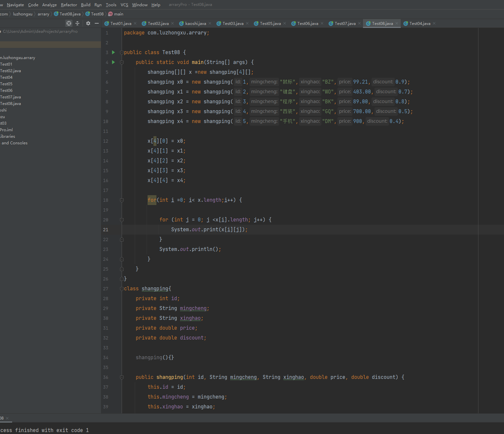Screen dimensions: 504x434
Task: Open the Help menu
Action: pyautogui.click(x=156, y=5)
